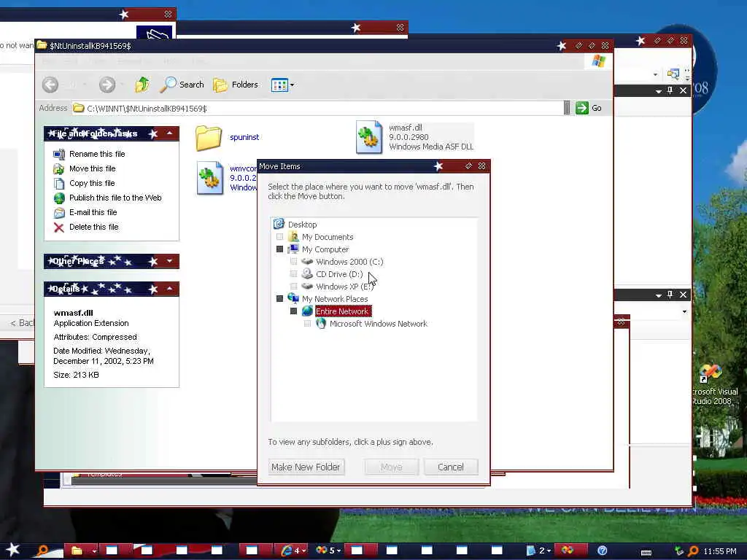Collapse the My Network Places node
This screenshot has width=747, height=560.
[279, 298]
